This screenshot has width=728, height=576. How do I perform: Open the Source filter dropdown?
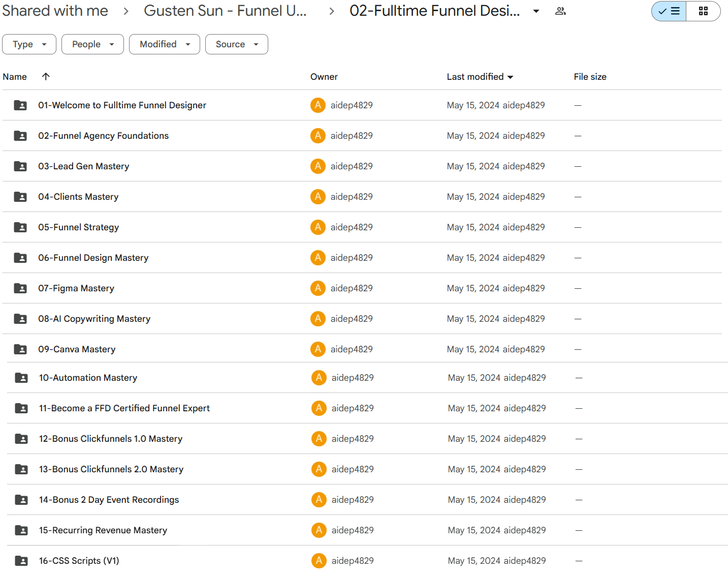(x=237, y=44)
